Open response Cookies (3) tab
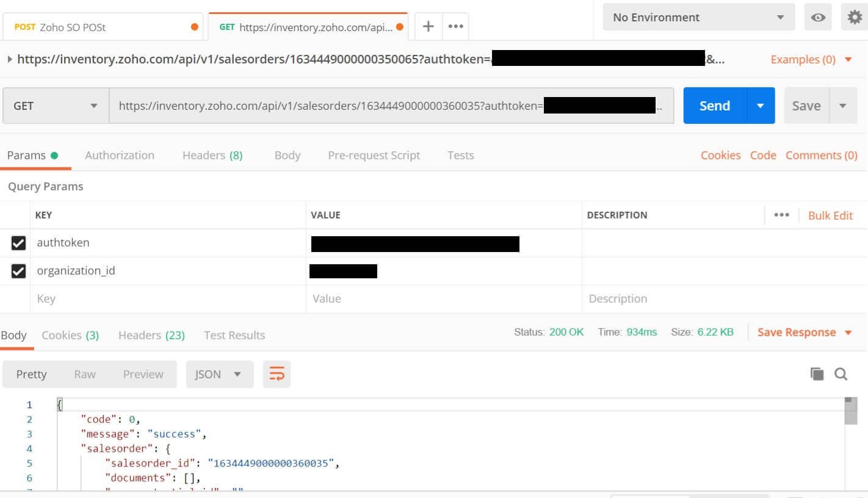 [x=70, y=335]
